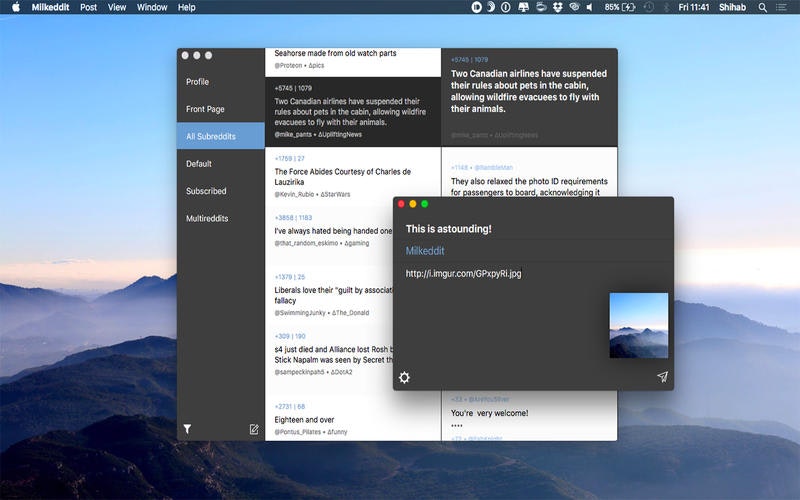The image size is (800, 500).
Task: Open the View menu
Action: coord(117,7)
